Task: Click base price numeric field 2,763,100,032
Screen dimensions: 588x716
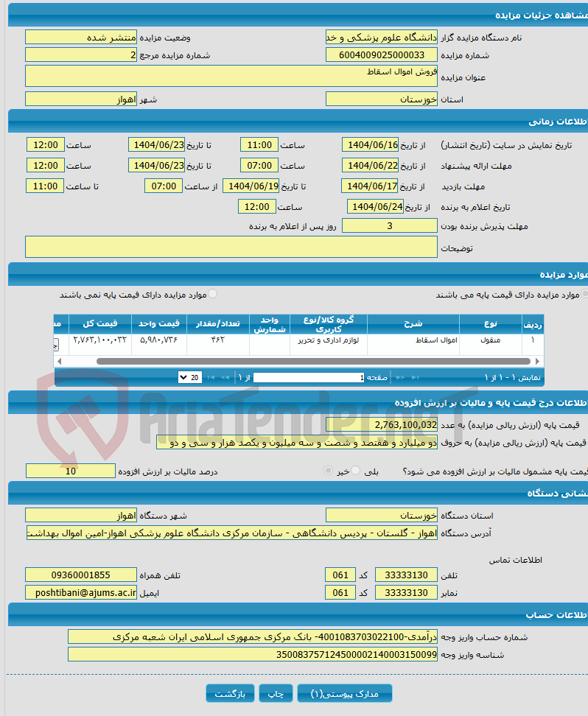Action: pos(382,425)
